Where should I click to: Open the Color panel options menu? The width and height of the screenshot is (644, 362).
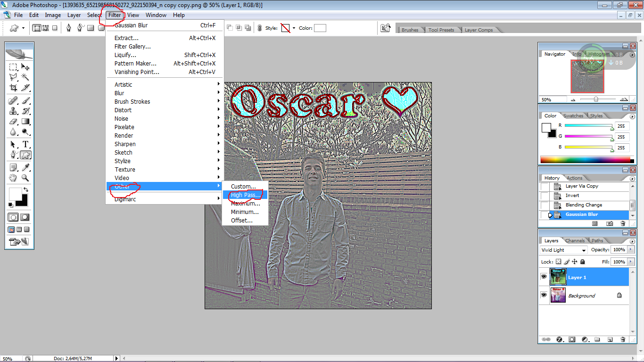point(632,115)
